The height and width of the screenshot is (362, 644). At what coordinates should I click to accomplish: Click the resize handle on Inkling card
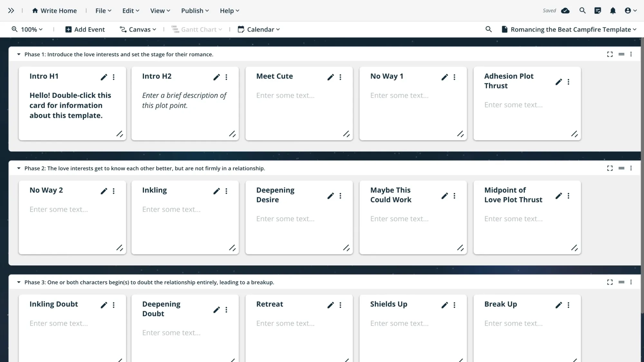(232, 248)
